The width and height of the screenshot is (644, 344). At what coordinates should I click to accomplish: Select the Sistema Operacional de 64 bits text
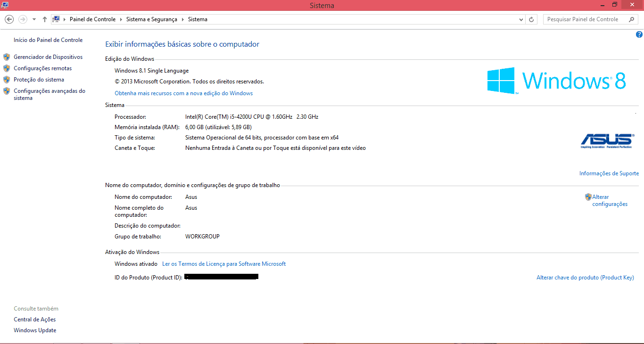262,138
